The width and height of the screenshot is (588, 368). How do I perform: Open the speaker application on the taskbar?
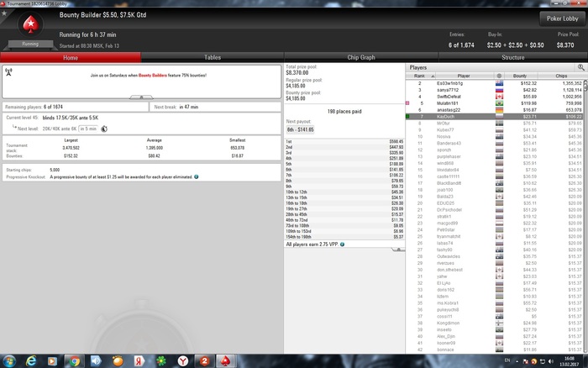[96, 361]
